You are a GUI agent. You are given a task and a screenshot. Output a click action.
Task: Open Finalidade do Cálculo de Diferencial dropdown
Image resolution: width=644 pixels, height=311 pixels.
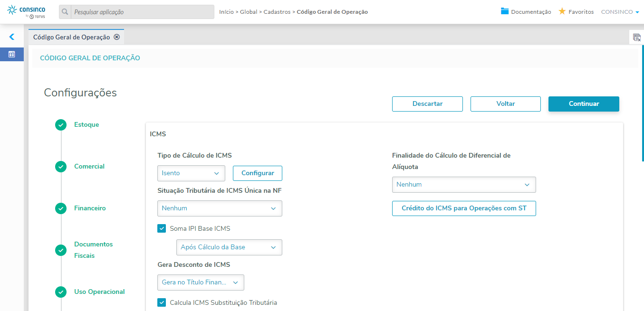tap(463, 185)
